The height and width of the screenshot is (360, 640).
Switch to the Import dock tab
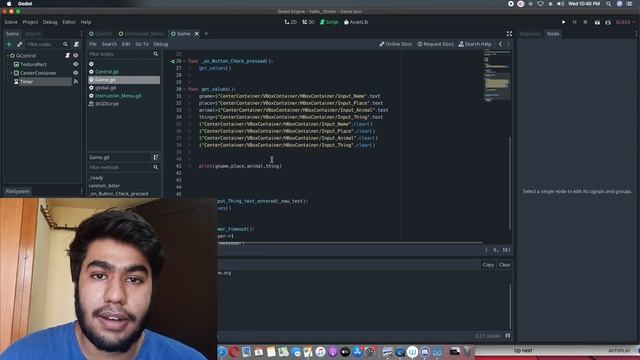tap(33, 34)
